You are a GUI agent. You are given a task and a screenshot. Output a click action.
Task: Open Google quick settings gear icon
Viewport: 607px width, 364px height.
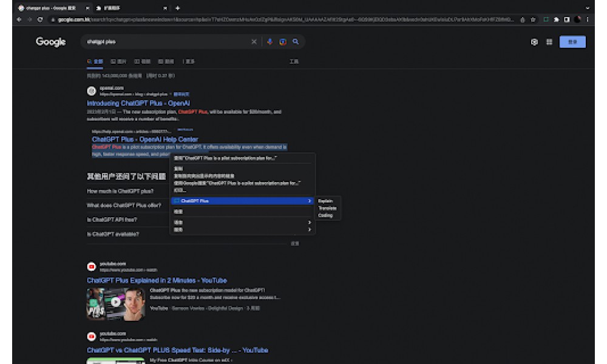[534, 42]
